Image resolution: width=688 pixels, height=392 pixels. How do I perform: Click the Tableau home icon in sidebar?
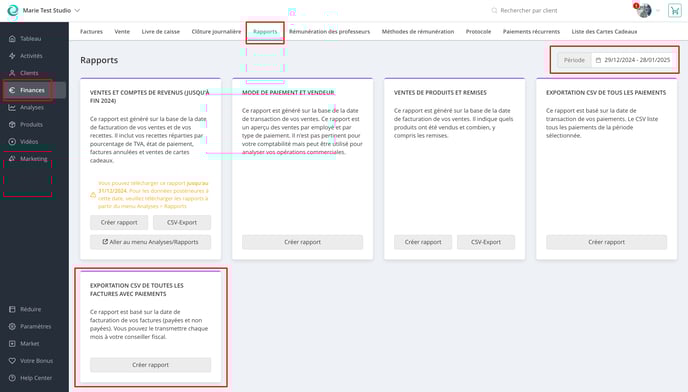coord(12,39)
